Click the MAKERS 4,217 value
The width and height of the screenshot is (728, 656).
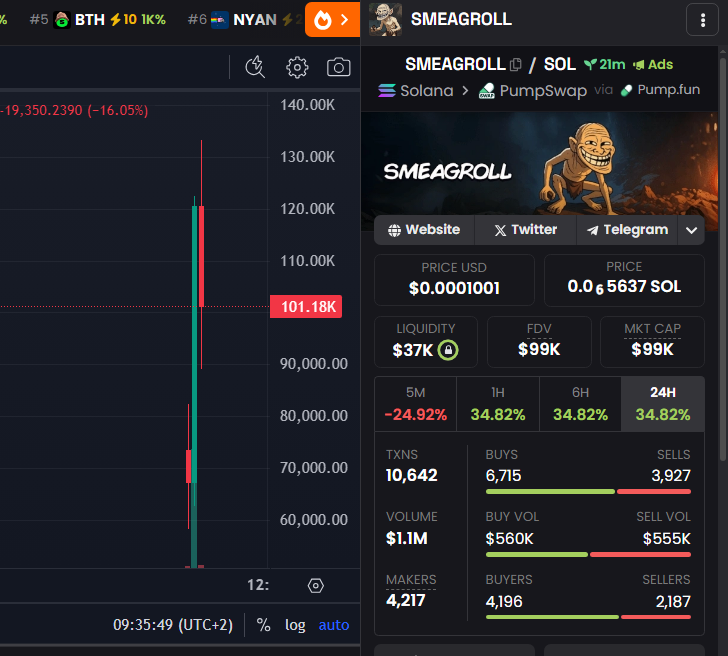click(x=405, y=600)
